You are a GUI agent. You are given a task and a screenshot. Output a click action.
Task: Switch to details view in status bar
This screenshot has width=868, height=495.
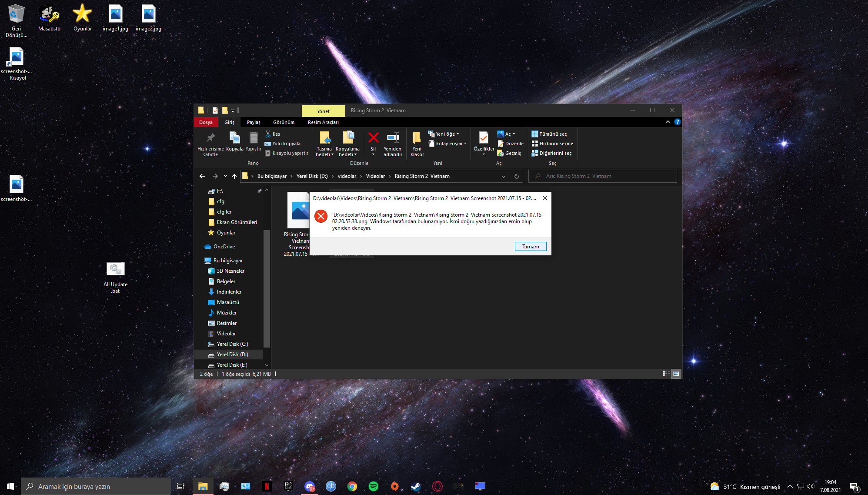click(666, 374)
